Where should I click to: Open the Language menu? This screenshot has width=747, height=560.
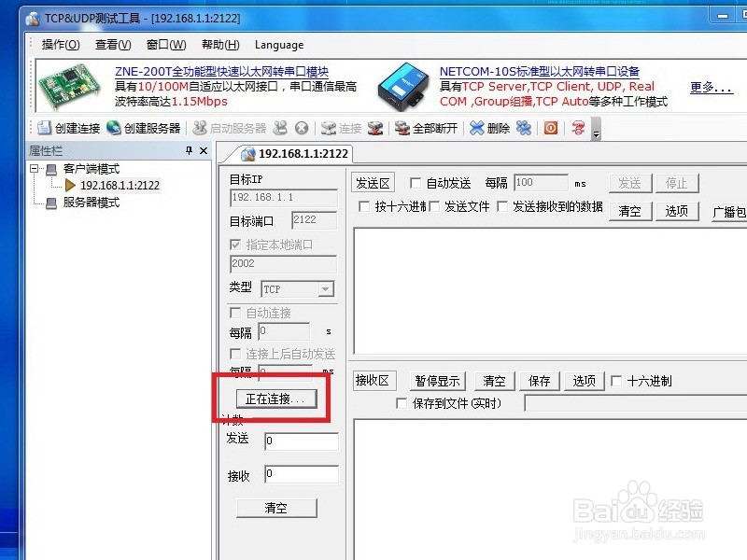tap(279, 45)
